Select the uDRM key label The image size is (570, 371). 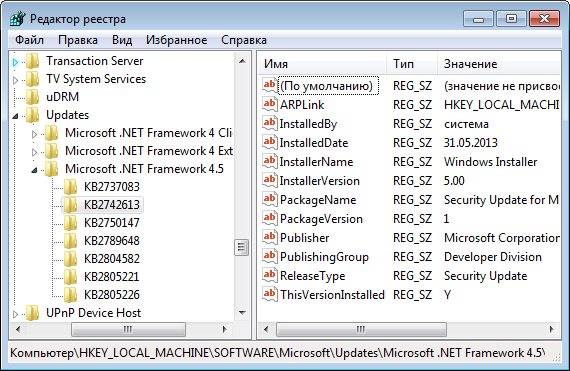[x=63, y=97]
